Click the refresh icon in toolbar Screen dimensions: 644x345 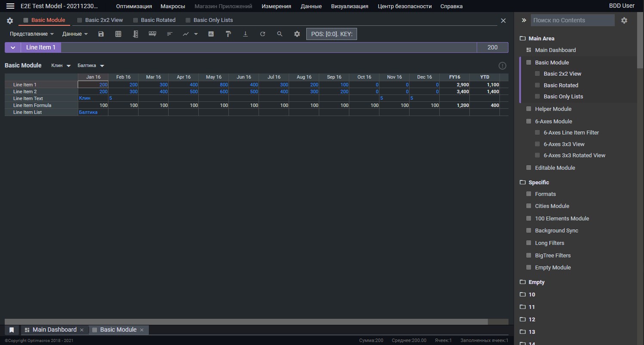[x=262, y=34]
